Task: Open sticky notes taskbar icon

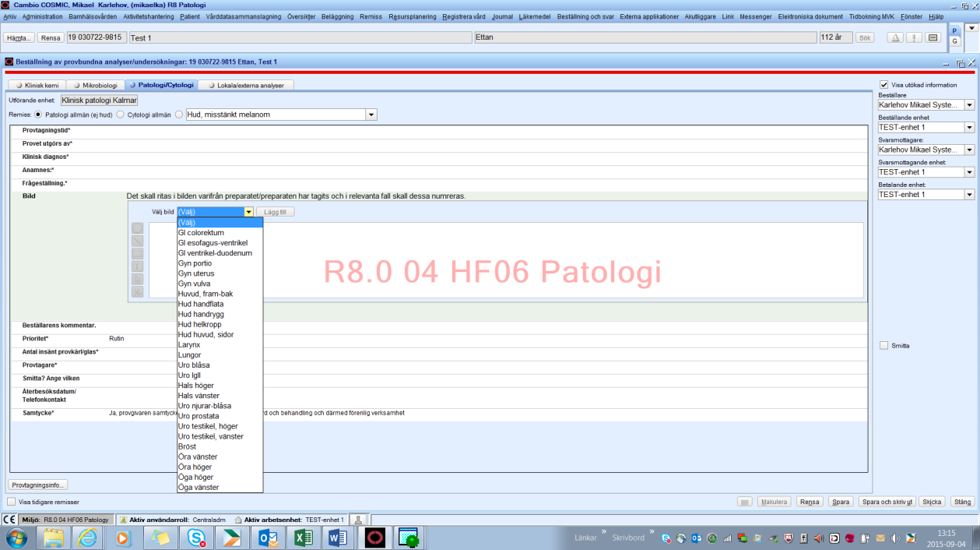Action: coord(160,538)
